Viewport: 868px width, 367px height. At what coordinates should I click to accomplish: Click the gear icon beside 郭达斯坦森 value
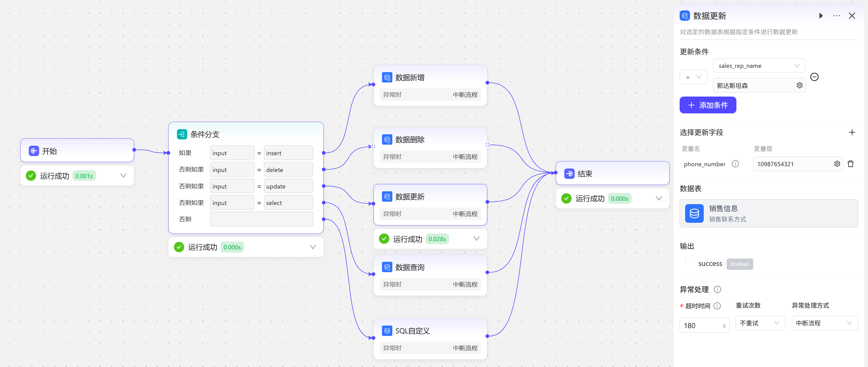click(x=799, y=85)
